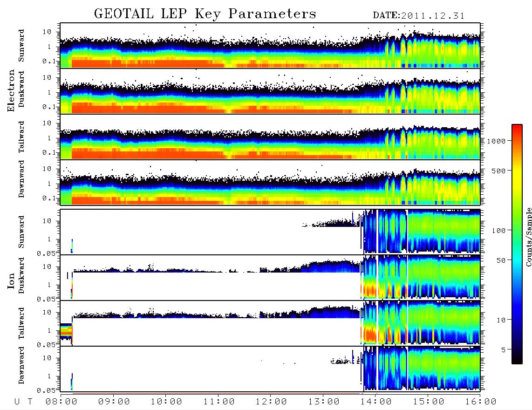The height and width of the screenshot is (410, 532).
Task: Click the Electron Sunward spectrogram panel
Action: [270, 46]
